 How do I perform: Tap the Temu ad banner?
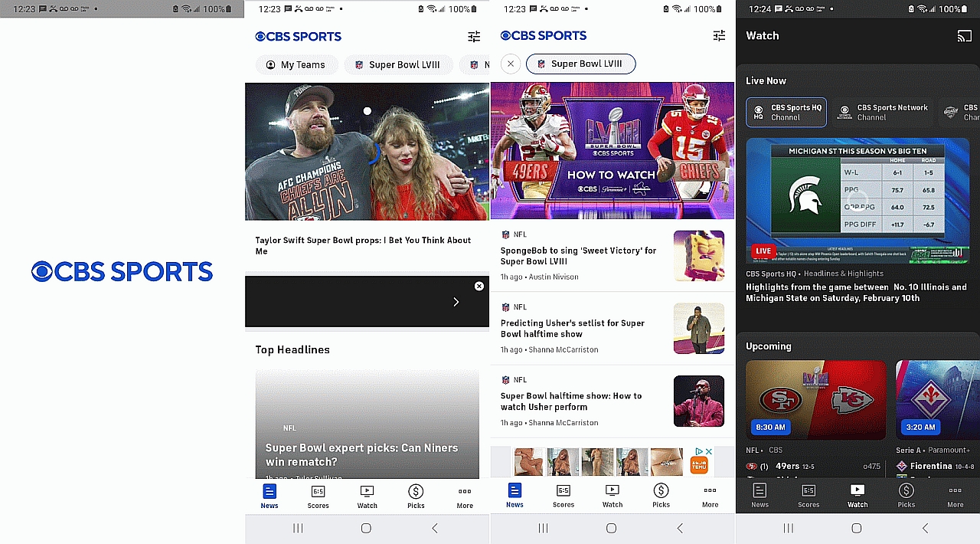612,462
